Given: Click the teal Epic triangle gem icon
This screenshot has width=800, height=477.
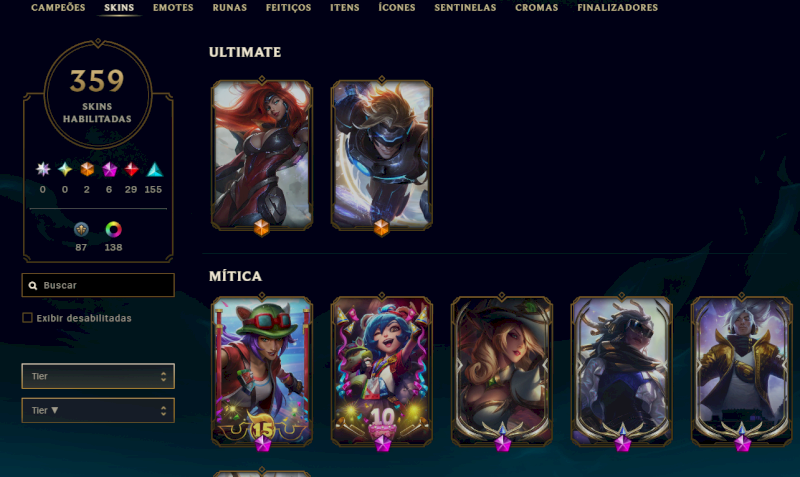Looking at the screenshot, I should click(x=154, y=169).
